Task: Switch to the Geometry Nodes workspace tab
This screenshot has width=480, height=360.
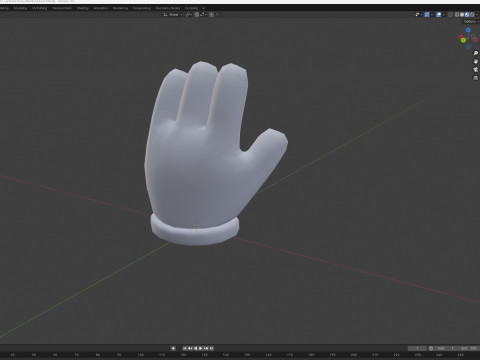Action: pos(168,8)
